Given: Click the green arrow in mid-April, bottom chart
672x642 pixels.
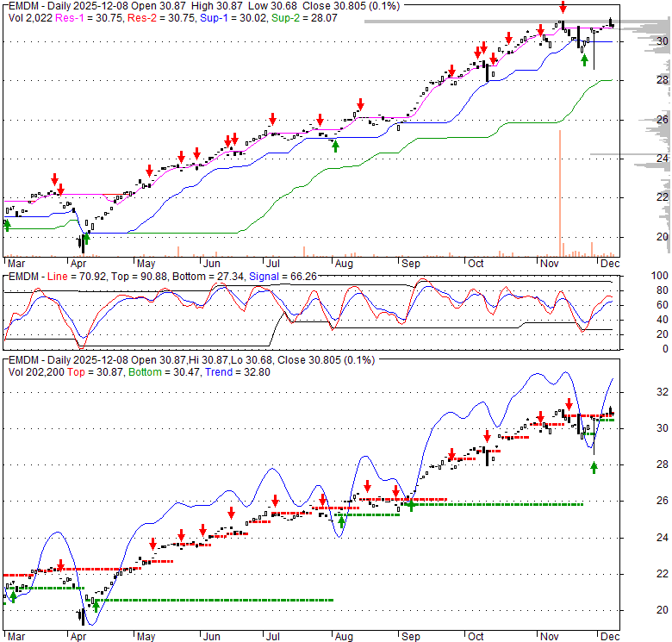Looking at the screenshot, I should tap(96, 607).
